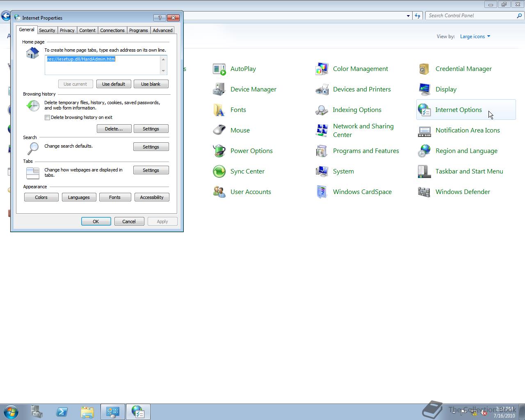Open the Sync Center icon
Screen dimensions: 525x420
(x=219, y=171)
